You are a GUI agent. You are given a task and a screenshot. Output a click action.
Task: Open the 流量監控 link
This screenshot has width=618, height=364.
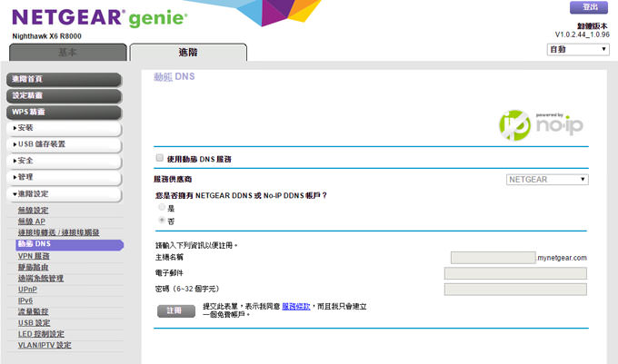click(33, 311)
